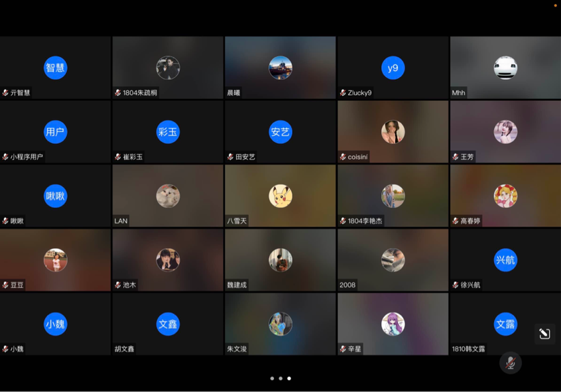Click the white car avatar of Mhh
The image size is (561, 392).
(x=505, y=68)
